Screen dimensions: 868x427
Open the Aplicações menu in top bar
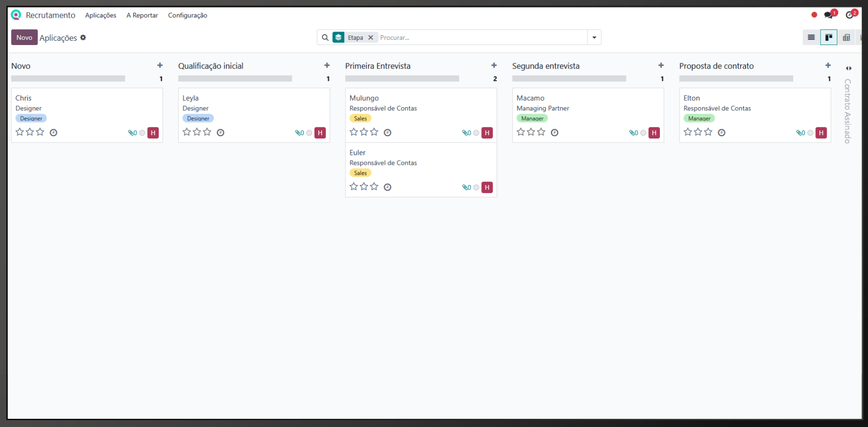101,15
